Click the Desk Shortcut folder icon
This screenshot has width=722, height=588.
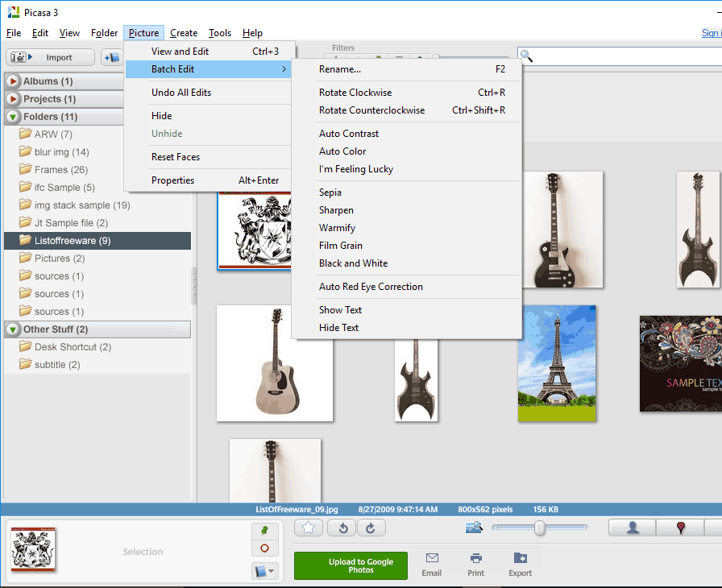(x=25, y=346)
